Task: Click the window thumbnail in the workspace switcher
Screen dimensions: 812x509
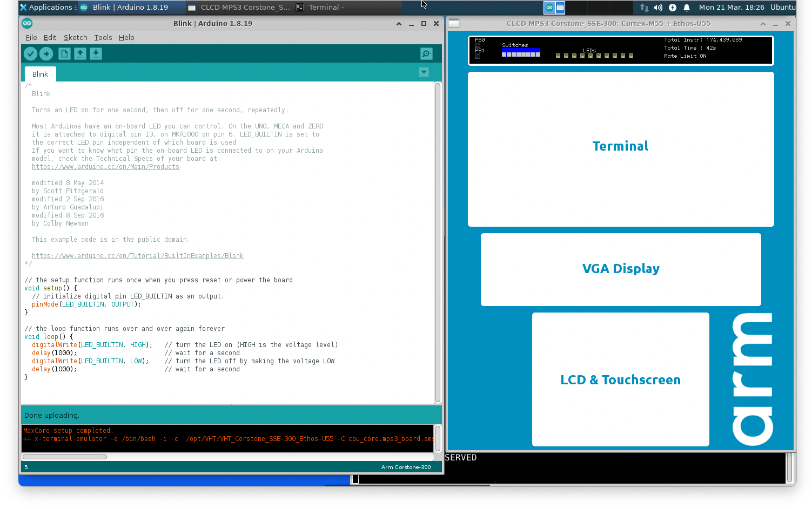Action: 560,8
